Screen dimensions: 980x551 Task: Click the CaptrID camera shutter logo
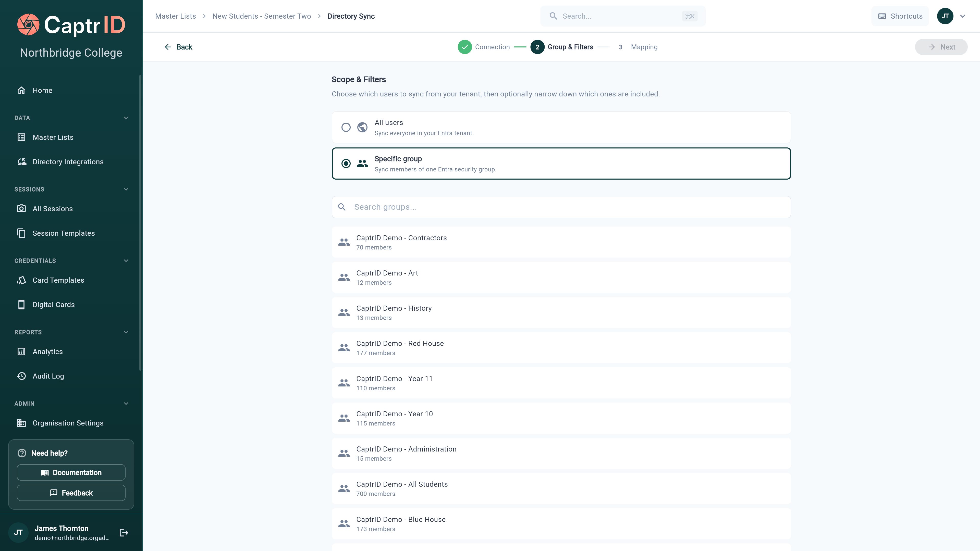(28, 25)
